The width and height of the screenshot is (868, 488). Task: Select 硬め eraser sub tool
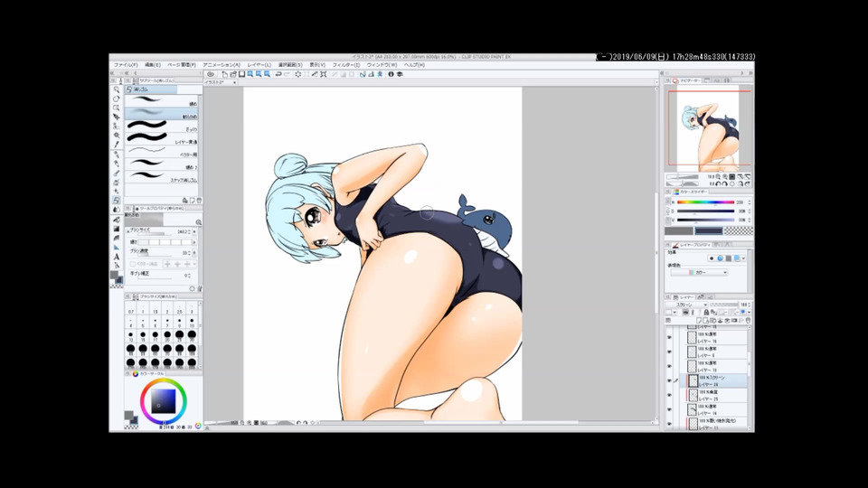coord(164,101)
